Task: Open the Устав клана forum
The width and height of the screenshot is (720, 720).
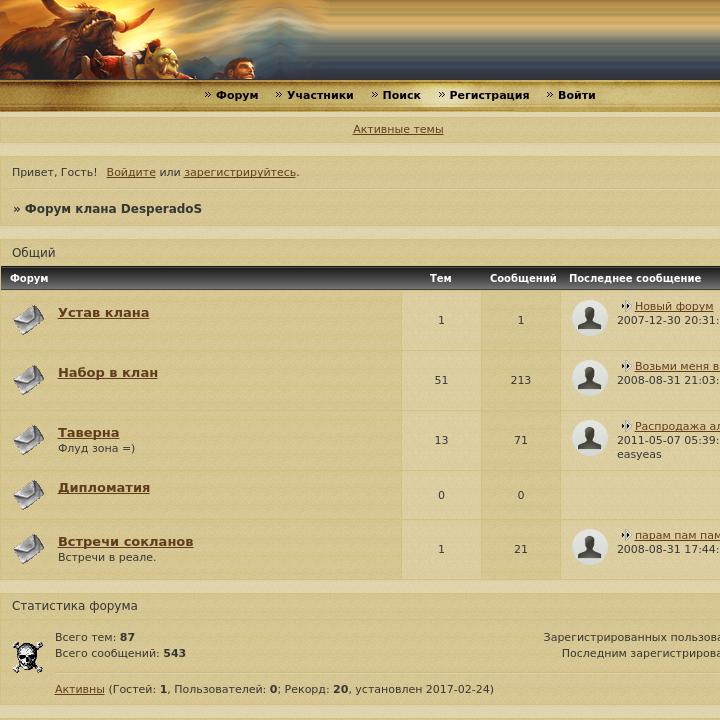Action: point(103,313)
